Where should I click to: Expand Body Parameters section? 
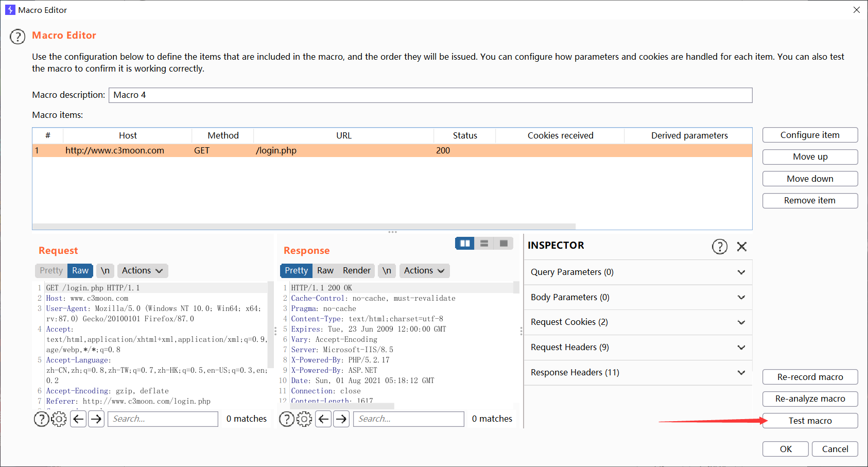(x=638, y=298)
